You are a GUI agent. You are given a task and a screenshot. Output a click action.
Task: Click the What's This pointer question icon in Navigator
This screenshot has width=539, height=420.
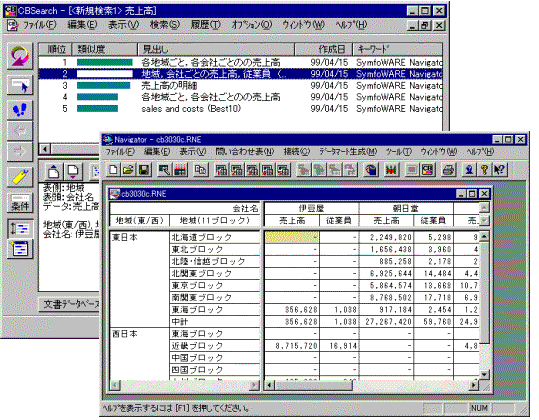click(x=499, y=170)
